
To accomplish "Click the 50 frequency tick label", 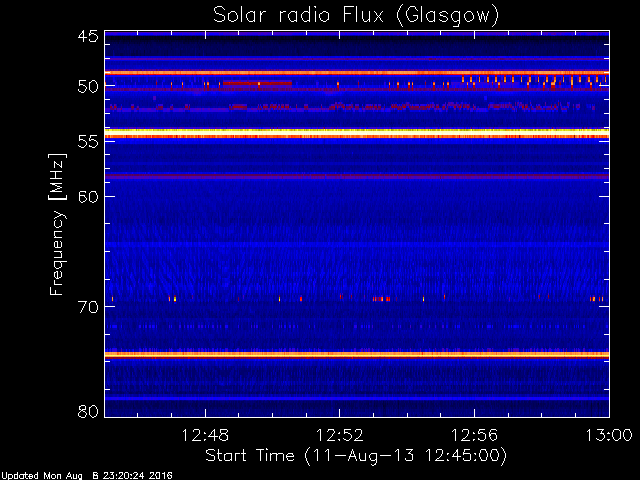I will tap(88, 87).
